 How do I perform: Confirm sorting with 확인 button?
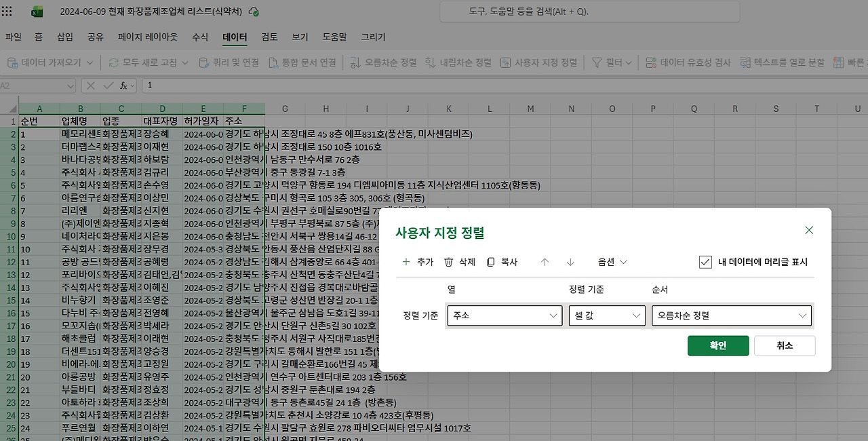[x=718, y=345]
